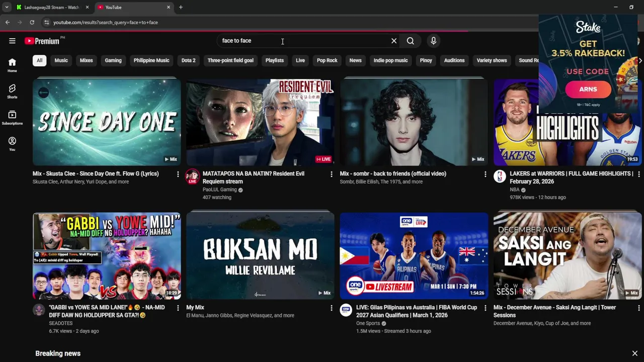The height and width of the screenshot is (362, 644).
Task: Go to Home in sidebar
Action: (x=12, y=65)
